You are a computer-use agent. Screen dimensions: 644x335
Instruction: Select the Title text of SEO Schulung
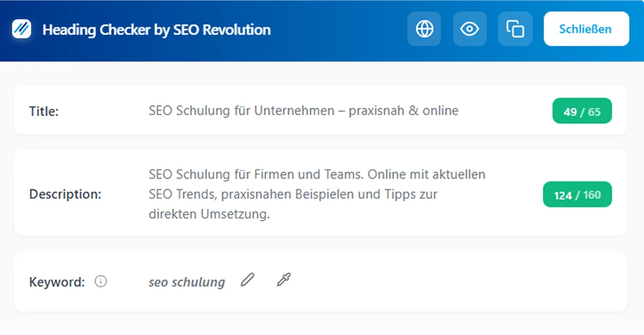click(303, 111)
